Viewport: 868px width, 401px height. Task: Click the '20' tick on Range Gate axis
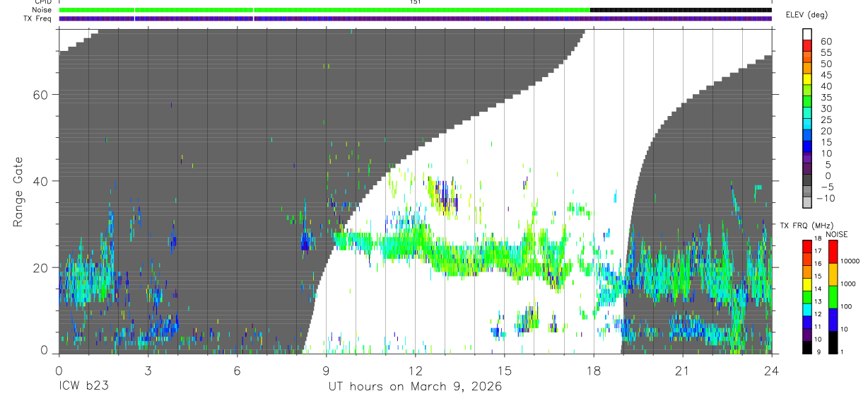pos(40,267)
